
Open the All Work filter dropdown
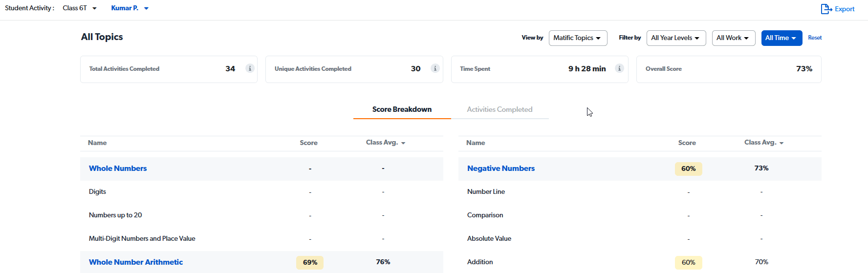[733, 38]
